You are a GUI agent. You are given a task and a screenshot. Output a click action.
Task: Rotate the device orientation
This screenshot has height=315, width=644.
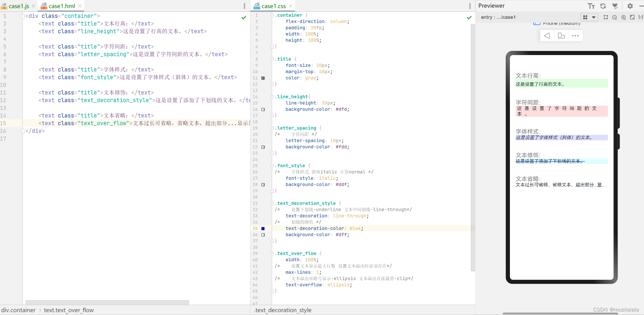[561, 36]
